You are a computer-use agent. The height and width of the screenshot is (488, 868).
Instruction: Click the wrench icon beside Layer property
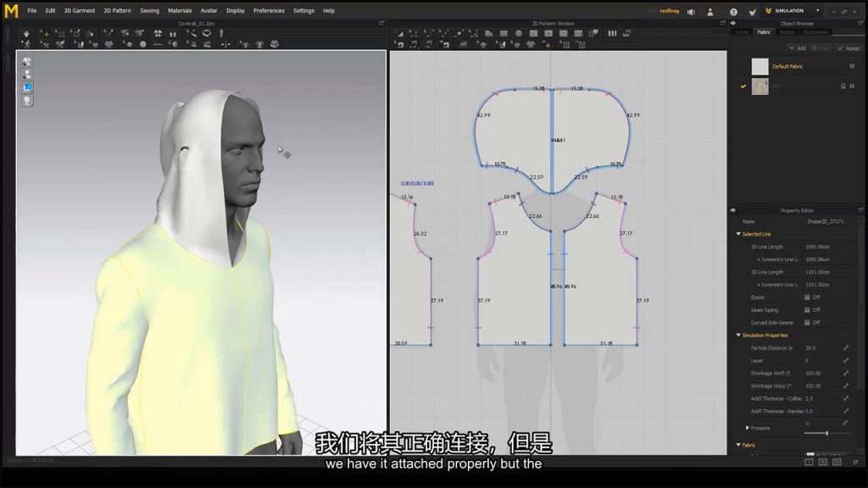pyautogui.click(x=846, y=361)
